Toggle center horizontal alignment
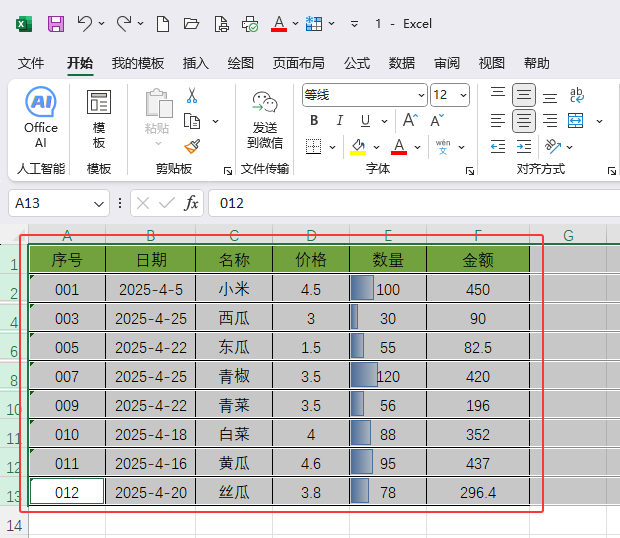 pyautogui.click(x=524, y=121)
